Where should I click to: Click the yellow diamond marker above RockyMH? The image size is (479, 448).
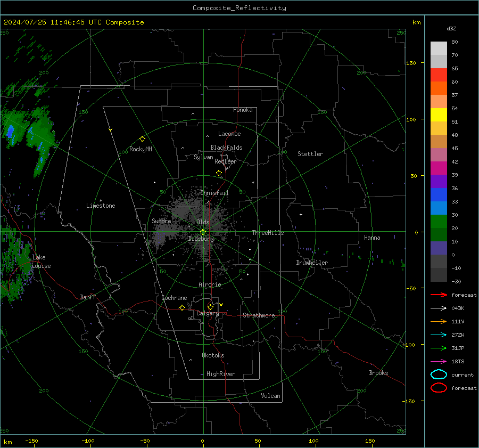pyautogui.click(x=142, y=139)
